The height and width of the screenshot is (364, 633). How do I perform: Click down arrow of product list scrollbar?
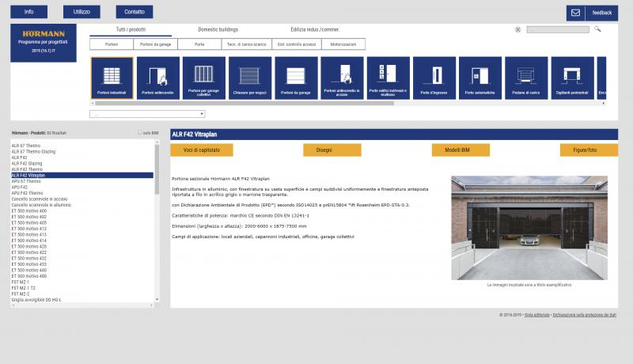tap(157, 299)
